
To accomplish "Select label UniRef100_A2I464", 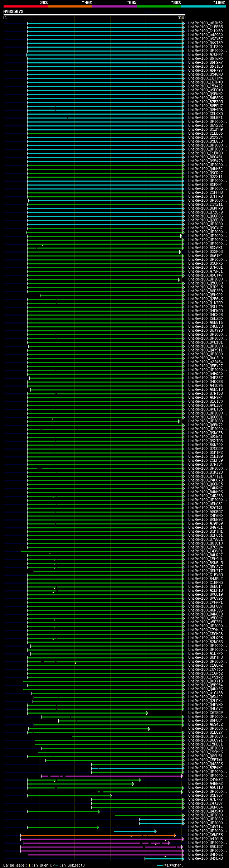I will coord(205,362).
